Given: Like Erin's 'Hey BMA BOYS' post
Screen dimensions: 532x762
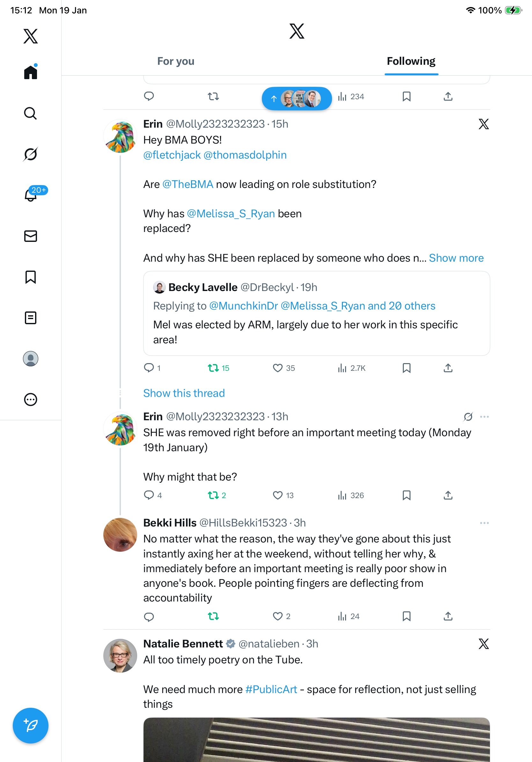Looking at the screenshot, I should click(277, 368).
